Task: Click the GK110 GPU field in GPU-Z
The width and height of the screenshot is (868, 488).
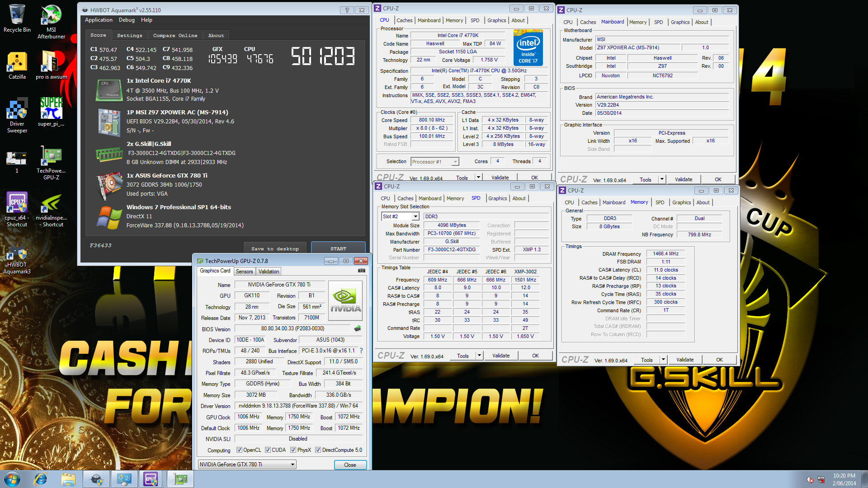Action: pyautogui.click(x=252, y=296)
